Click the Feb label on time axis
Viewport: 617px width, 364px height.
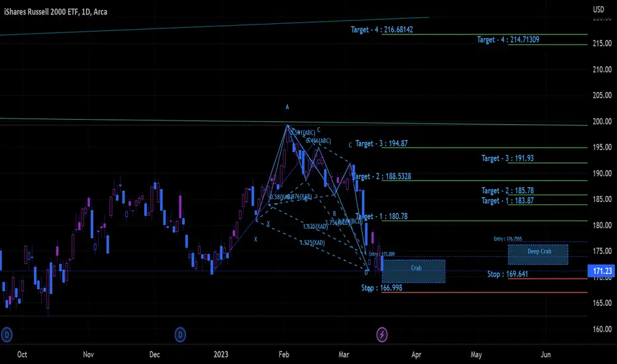[x=284, y=355]
